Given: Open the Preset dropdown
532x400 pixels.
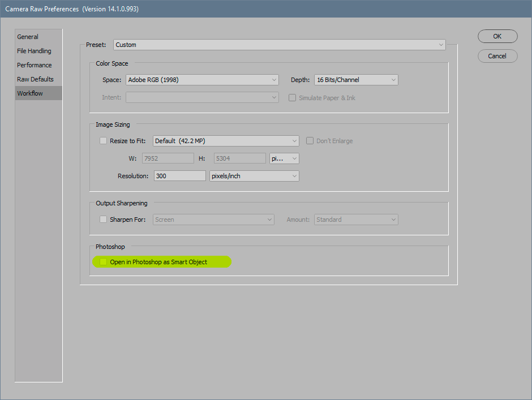Looking at the screenshot, I should 279,44.
